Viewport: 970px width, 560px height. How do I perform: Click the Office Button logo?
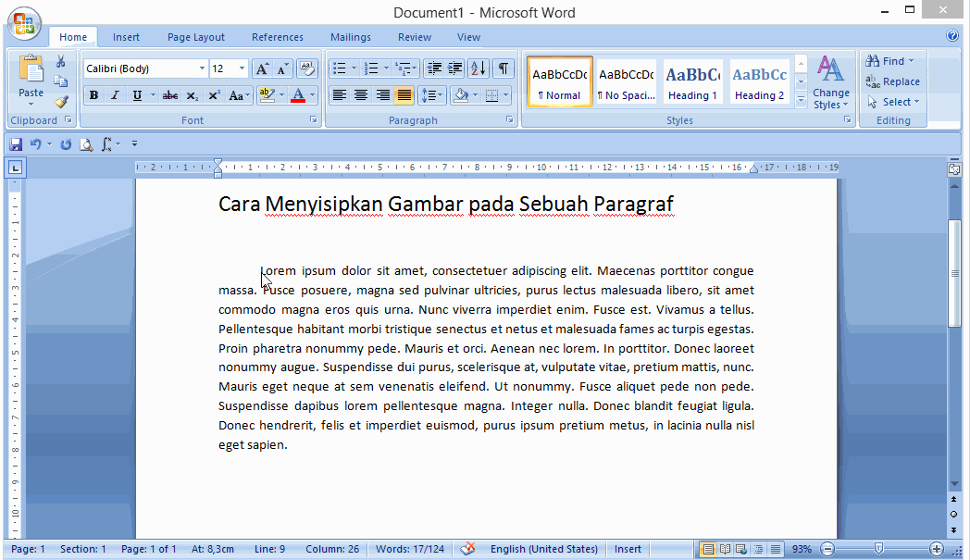click(x=25, y=24)
